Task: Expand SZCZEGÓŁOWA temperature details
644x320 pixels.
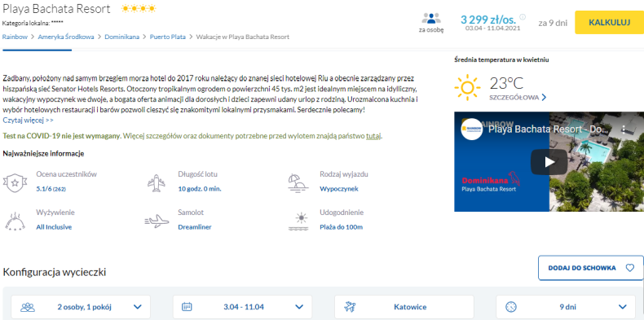Action: (x=518, y=98)
